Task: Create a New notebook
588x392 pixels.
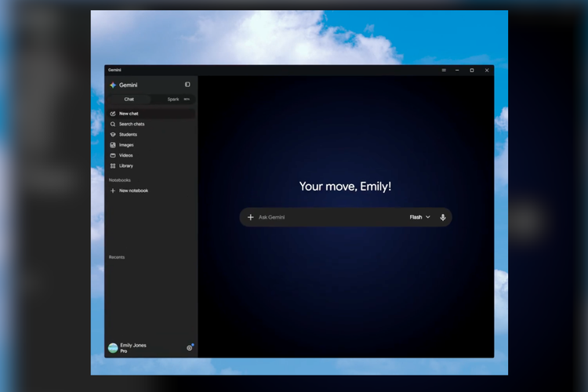Action: [151, 191]
